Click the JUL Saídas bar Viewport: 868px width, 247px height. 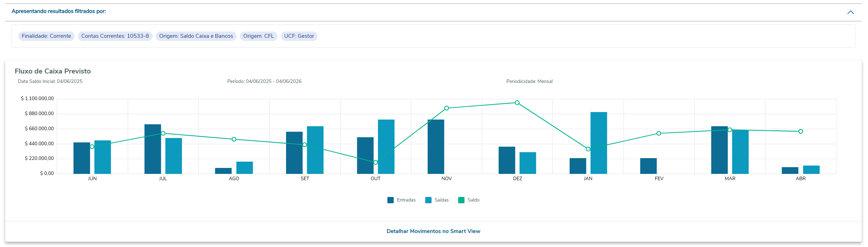[174, 156]
